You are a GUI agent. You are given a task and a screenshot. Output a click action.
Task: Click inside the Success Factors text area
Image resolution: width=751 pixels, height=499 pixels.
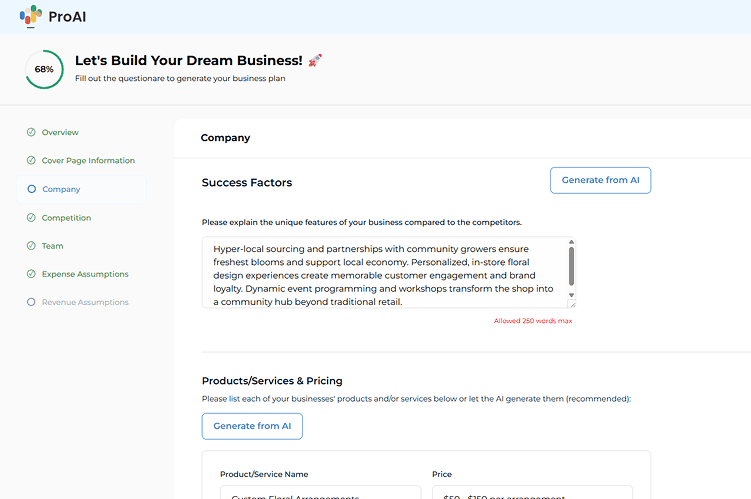384,272
